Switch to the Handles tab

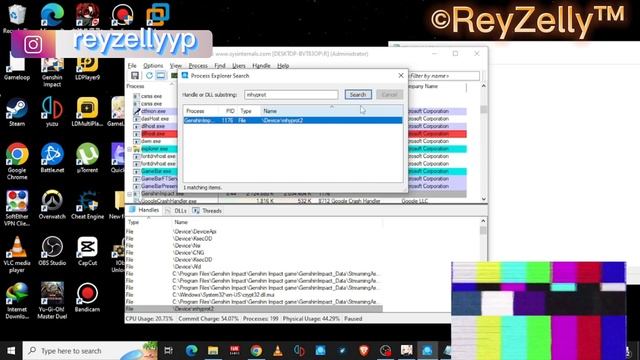click(x=144, y=210)
